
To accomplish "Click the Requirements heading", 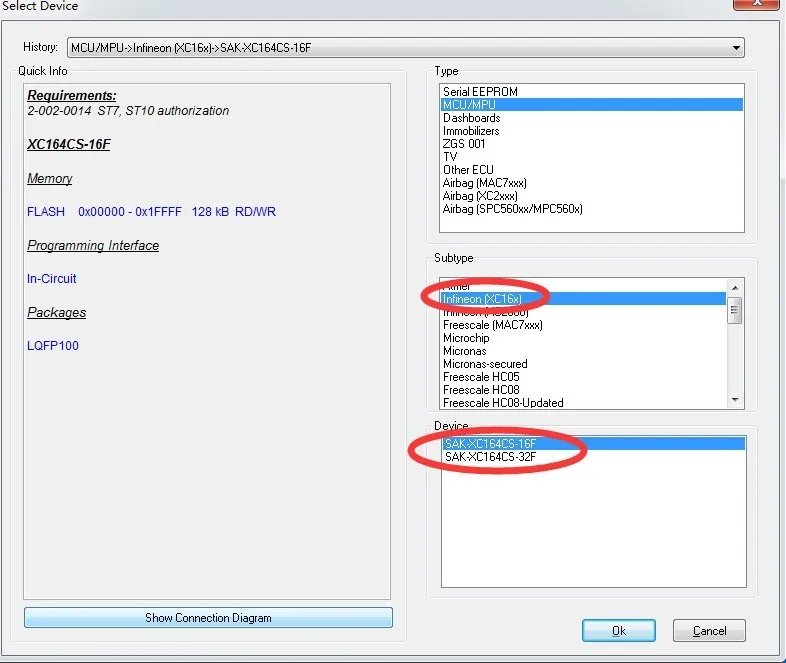I will [x=72, y=95].
